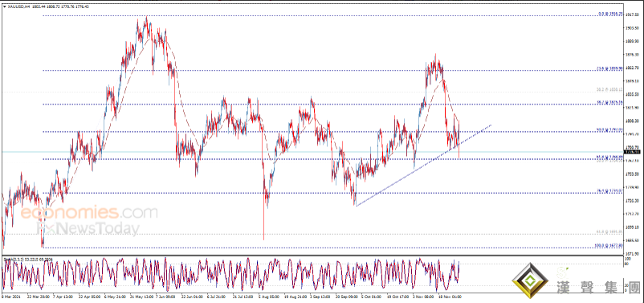Click the current price tag on price axis
Screen dimensions: 644x303
633,152
